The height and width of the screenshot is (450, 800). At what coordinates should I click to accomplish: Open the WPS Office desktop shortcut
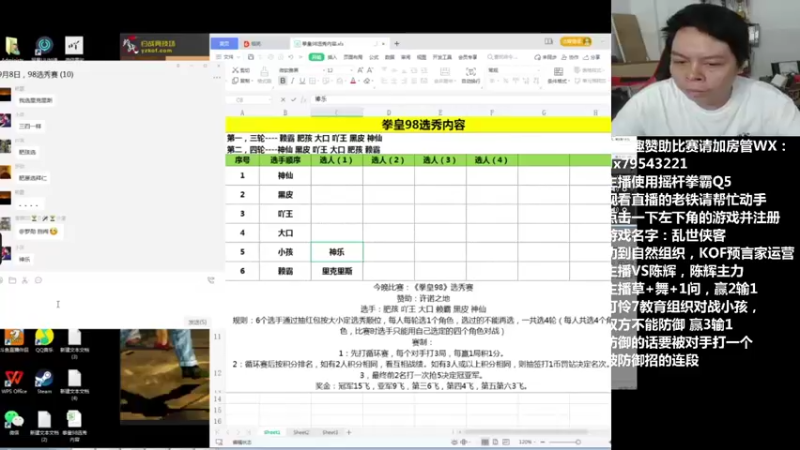[x=14, y=382]
